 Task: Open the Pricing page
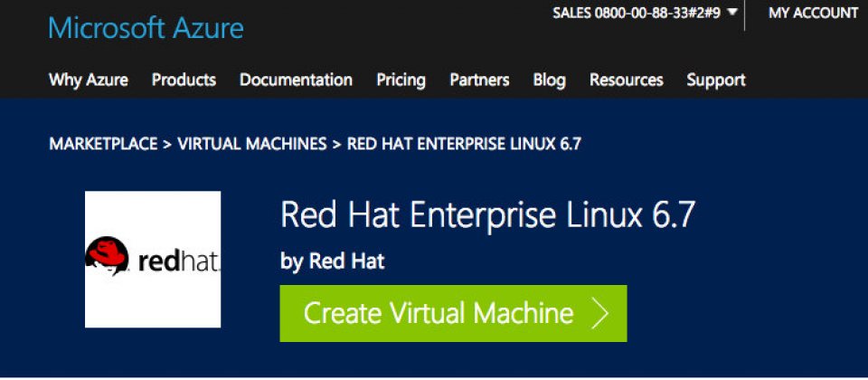(401, 81)
